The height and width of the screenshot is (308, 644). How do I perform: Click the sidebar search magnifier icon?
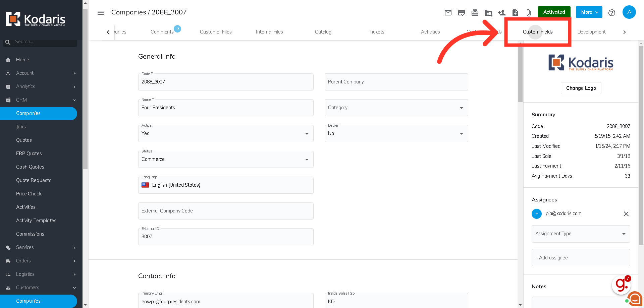coord(8,42)
